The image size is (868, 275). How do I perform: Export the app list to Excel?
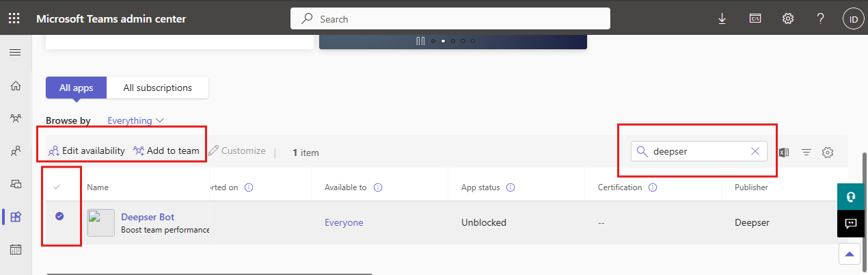784,152
